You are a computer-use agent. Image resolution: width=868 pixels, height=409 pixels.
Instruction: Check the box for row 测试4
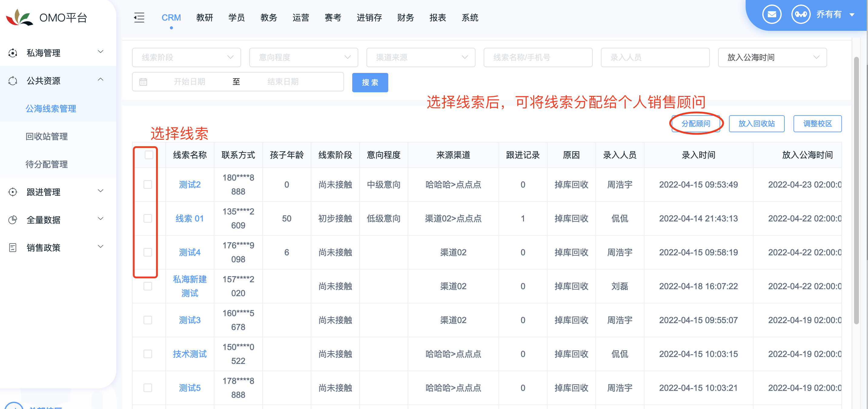147,253
